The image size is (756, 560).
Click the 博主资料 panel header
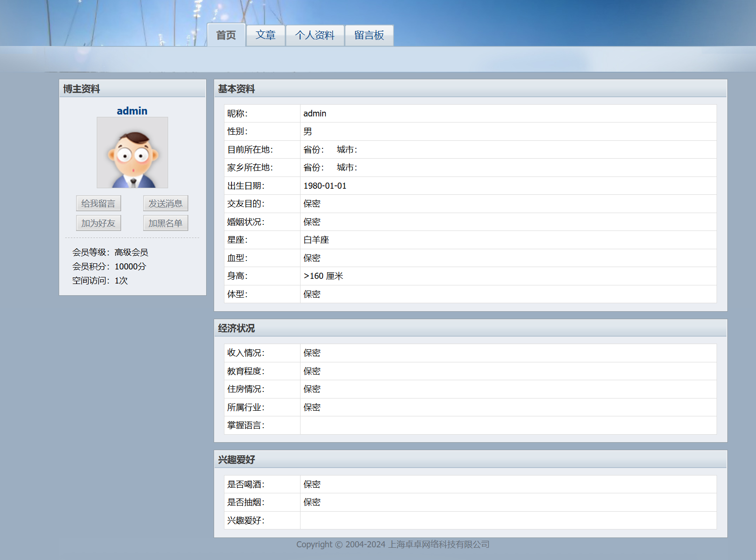[82, 89]
